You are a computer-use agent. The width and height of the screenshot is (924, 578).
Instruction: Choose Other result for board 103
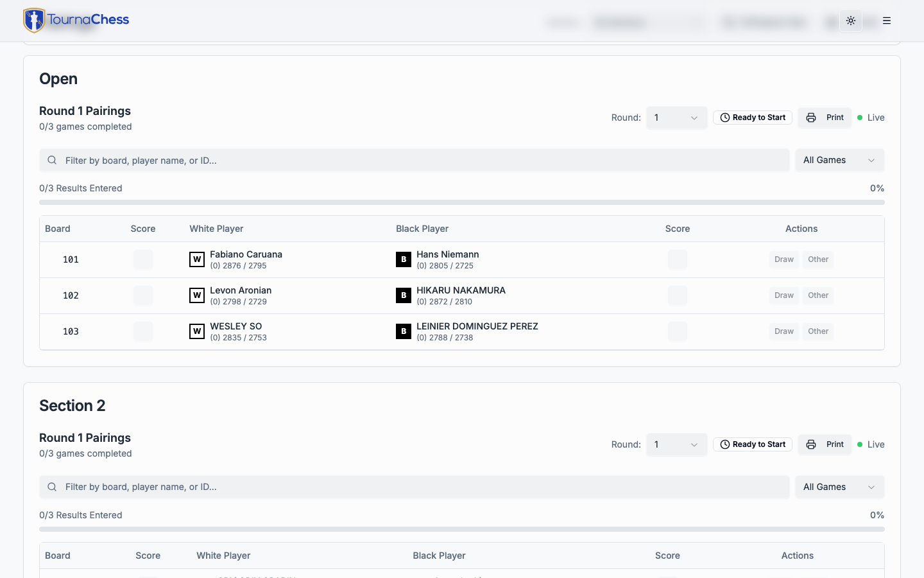click(818, 331)
